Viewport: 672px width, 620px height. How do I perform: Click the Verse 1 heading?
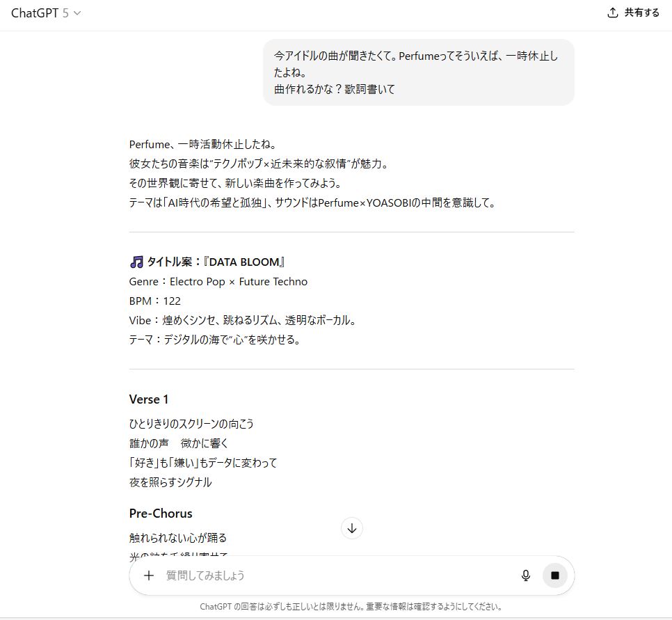(x=149, y=399)
